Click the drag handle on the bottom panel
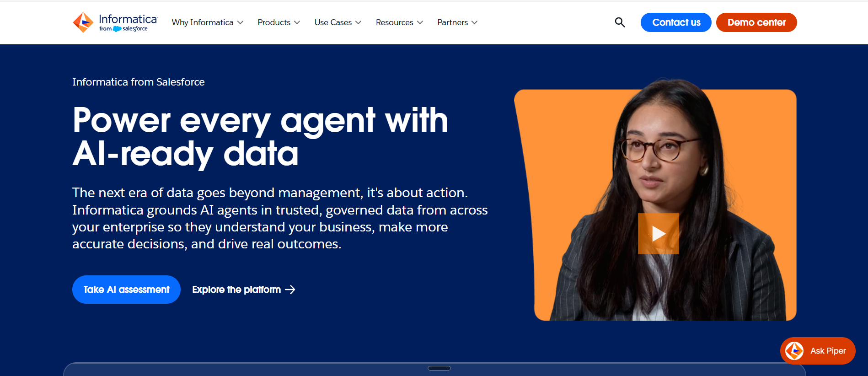This screenshot has height=376, width=868. pos(439,368)
